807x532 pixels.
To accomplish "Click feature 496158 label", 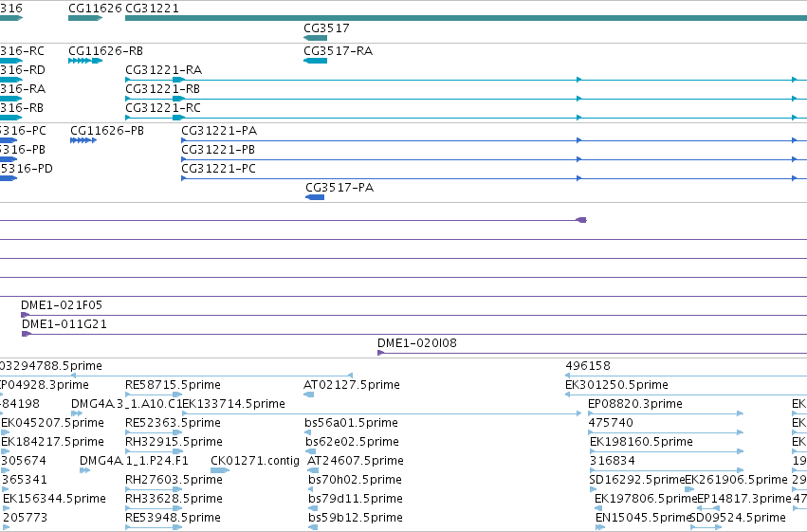I will click(x=588, y=365).
